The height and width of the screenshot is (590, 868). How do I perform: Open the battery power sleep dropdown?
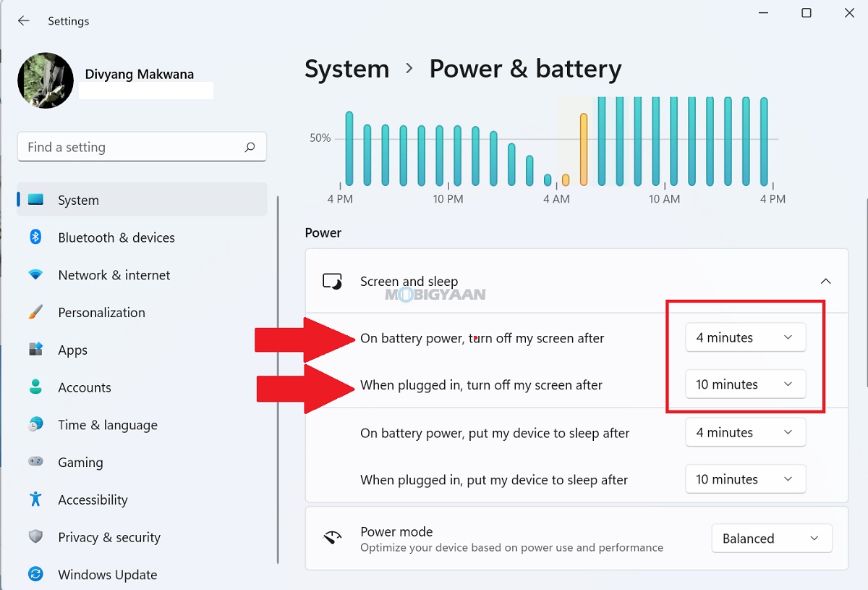click(745, 432)
